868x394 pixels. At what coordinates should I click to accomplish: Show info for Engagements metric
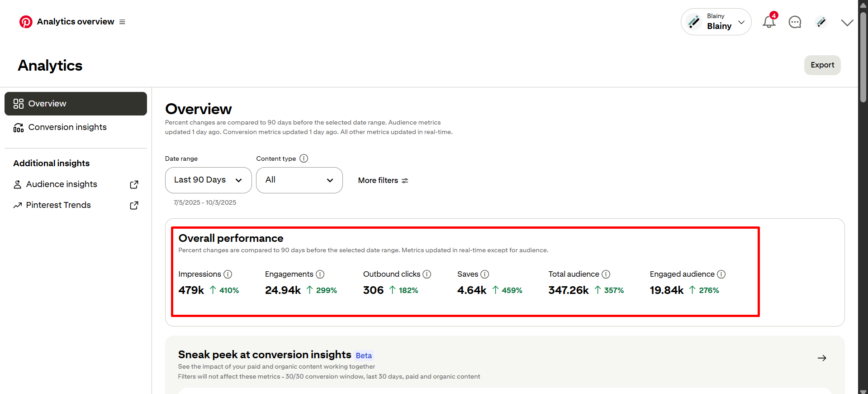320,274
